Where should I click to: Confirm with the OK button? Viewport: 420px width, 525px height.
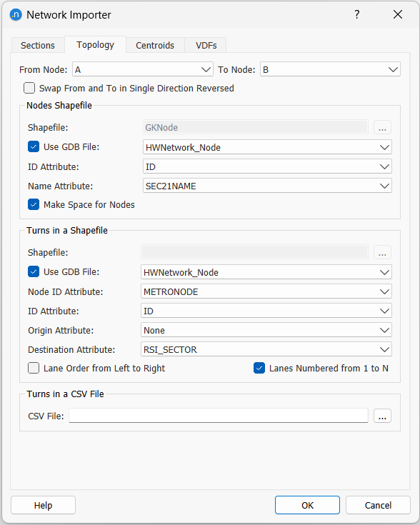(307, 505)
